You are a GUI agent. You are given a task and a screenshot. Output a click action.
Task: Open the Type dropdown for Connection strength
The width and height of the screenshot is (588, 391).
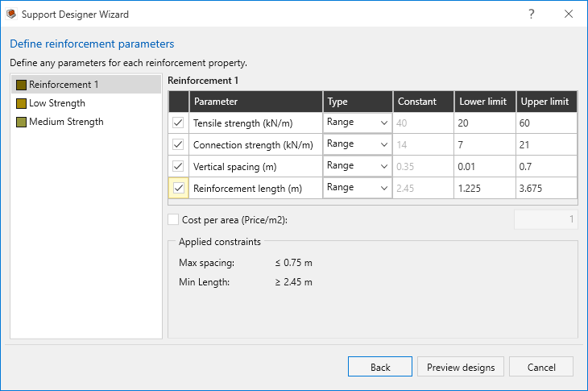[x=358, y=144]
